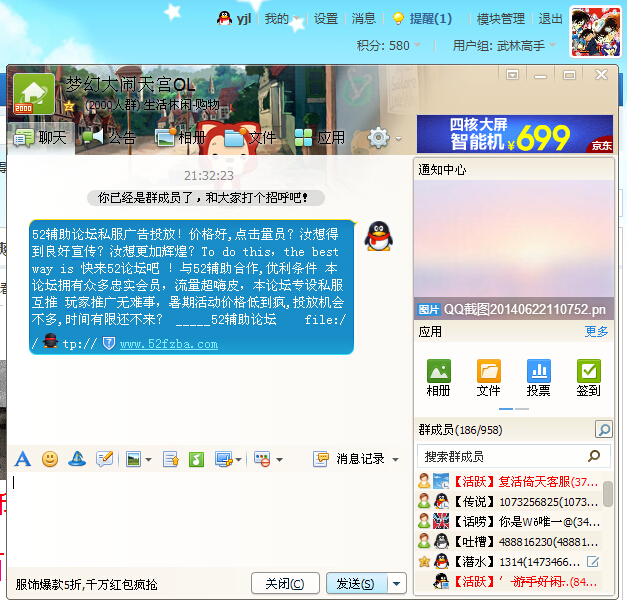Image resolution: width=627 pixels, height=600 pixels.
Task: Click the green music share icon
Action: click(x=196, y=459)
